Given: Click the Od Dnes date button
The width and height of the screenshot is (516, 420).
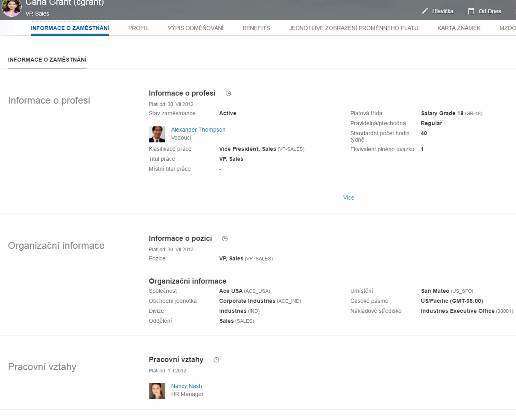Looking at the screenshot, I should point(484,11).
